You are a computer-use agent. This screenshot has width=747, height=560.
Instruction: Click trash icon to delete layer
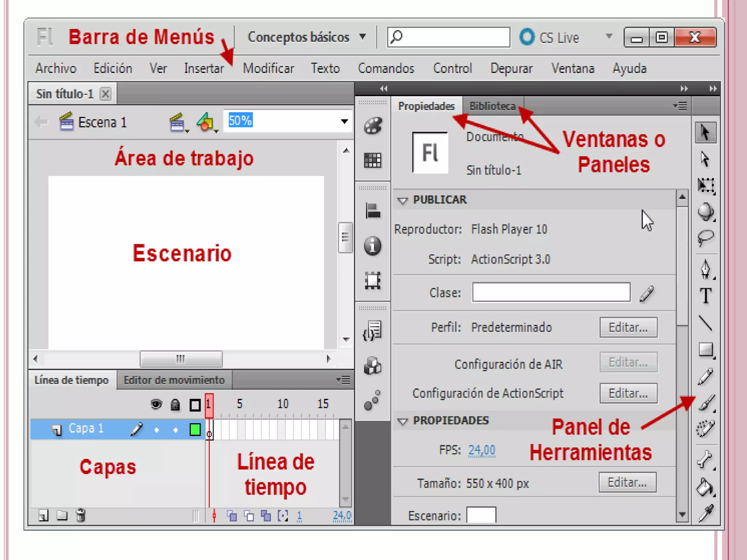point(81,516)
